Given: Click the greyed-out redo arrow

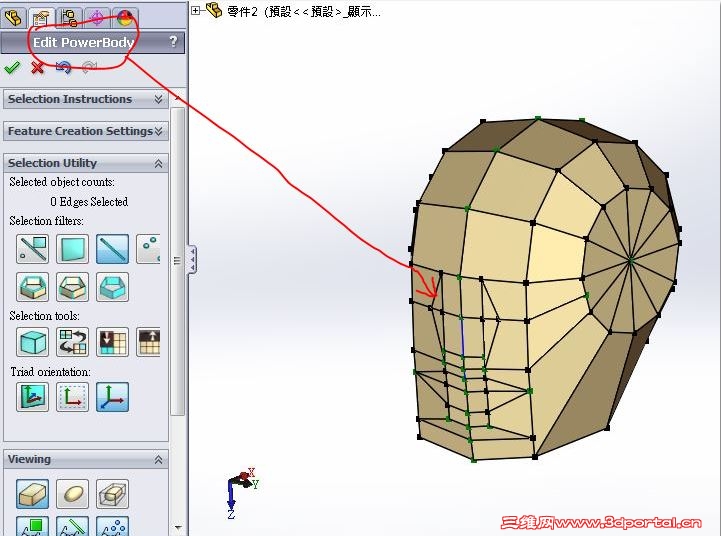Looking at the screenshot, I should coord(89,68).
